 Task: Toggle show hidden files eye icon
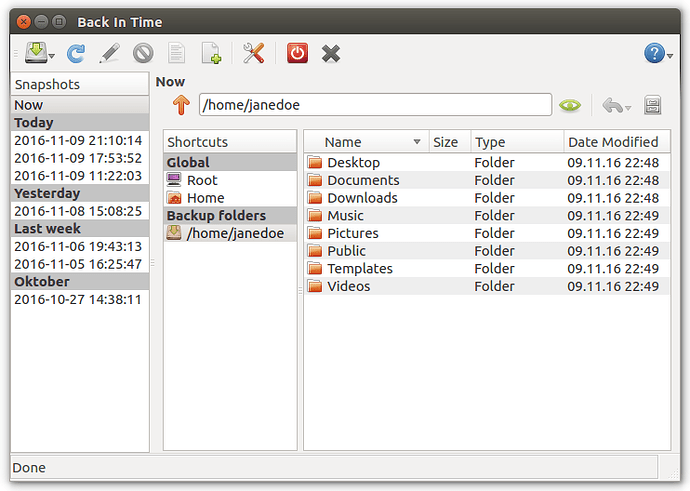click(x=570, y=105)
